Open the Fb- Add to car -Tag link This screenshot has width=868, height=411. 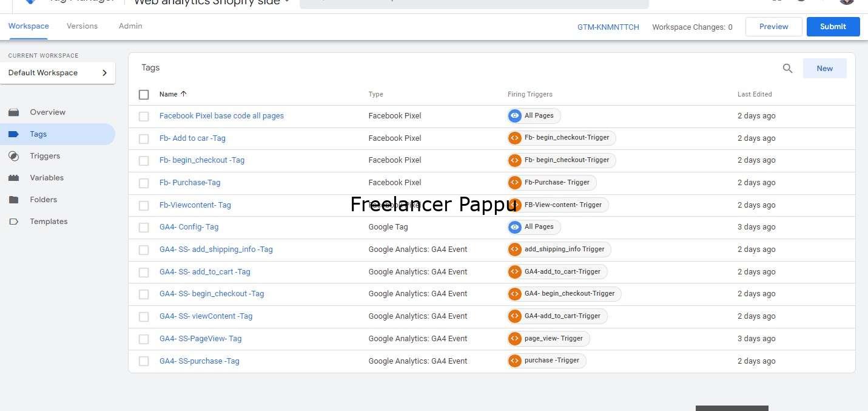[x=192, y=138]
